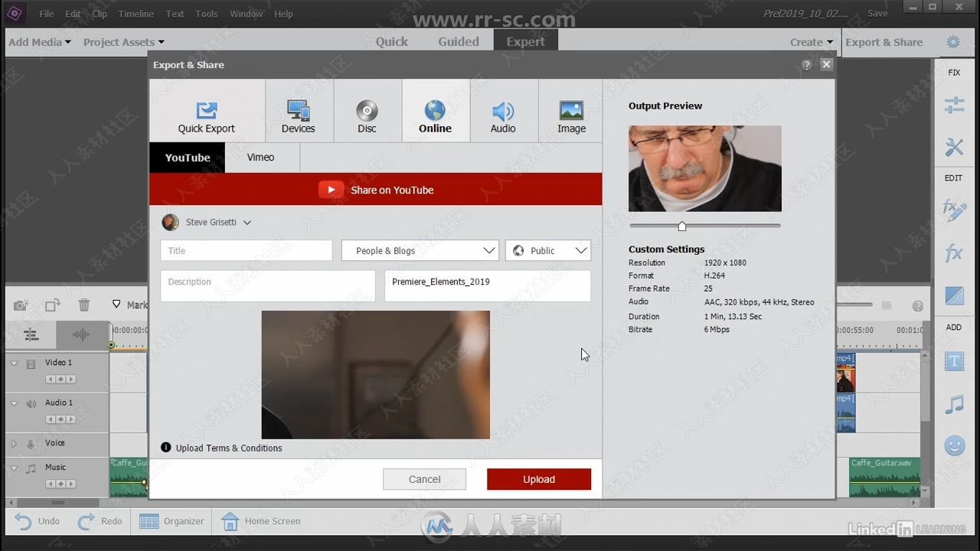Collapse the Audio 1 track
This screenshot has height=551, width=980.
point(14,403)
